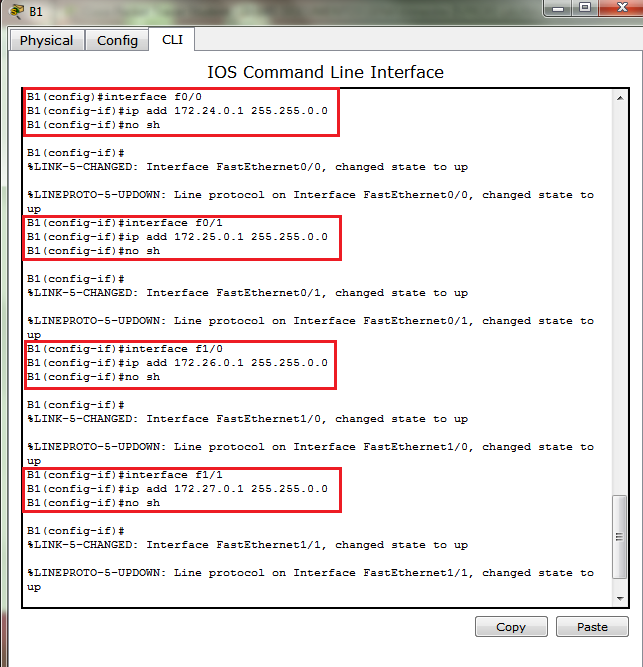Click the last 'up' line in terminal

(x=34, y=587)
